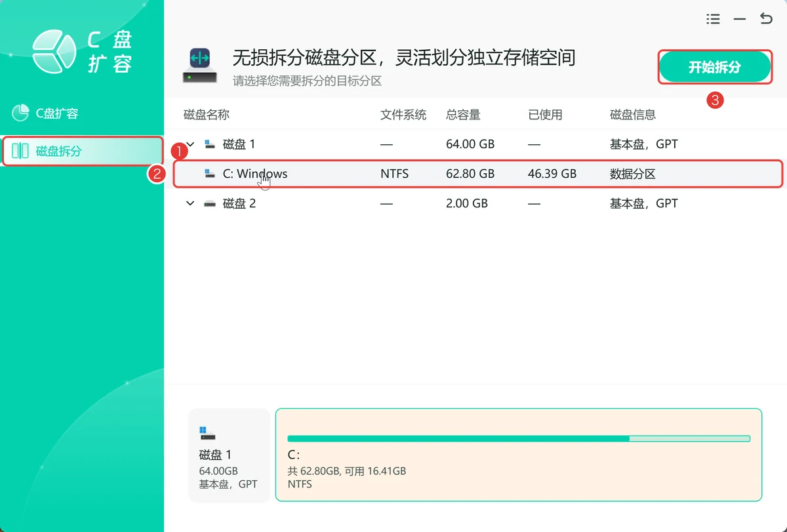Click the 磁盘 1 drive icon in list
This screenshot has width=787, height=532.
[210, 144]
